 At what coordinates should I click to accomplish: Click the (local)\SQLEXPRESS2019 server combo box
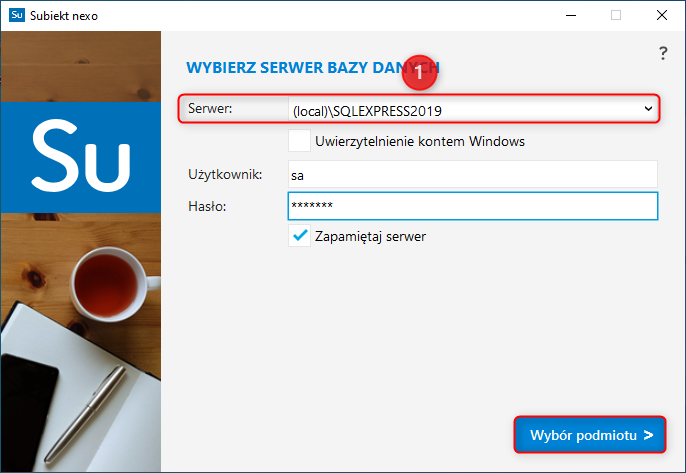(472, 109)
